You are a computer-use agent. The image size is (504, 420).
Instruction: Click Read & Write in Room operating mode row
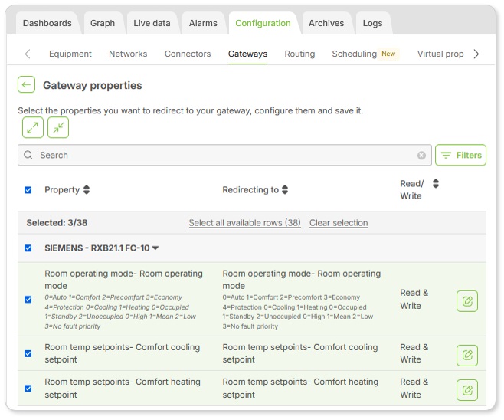pos(414,299)
